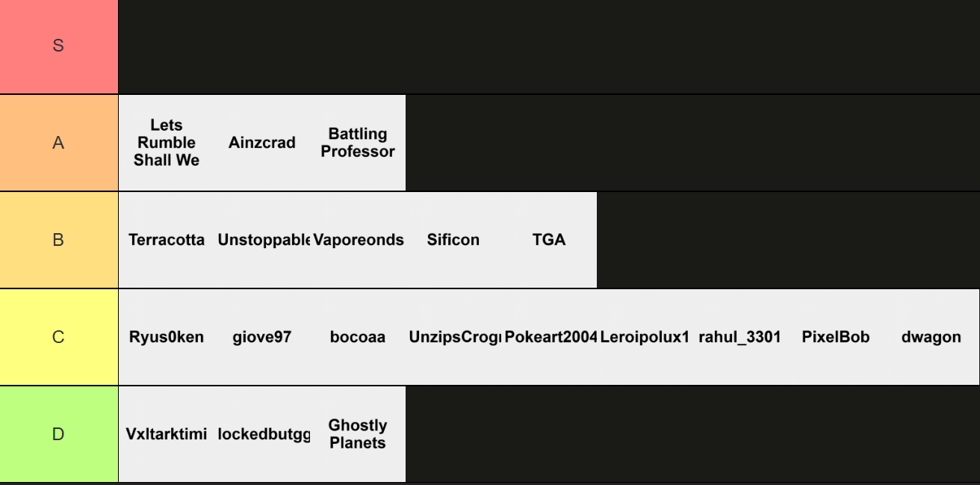The image size is (980, 485).
Task: Click the empty S tier row
Action: [x=549, y=46]
